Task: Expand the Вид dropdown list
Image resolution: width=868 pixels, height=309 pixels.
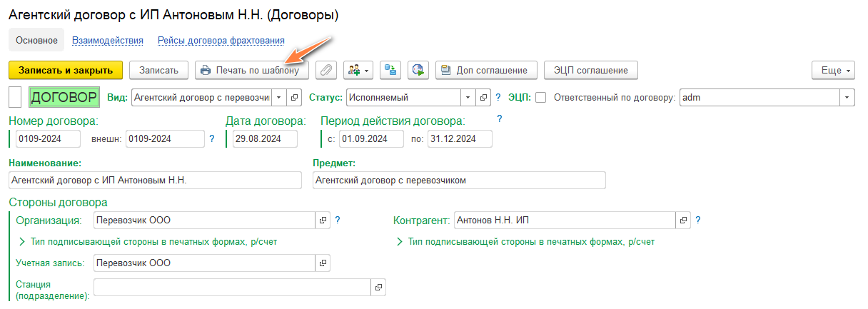Action: [278, 97]
